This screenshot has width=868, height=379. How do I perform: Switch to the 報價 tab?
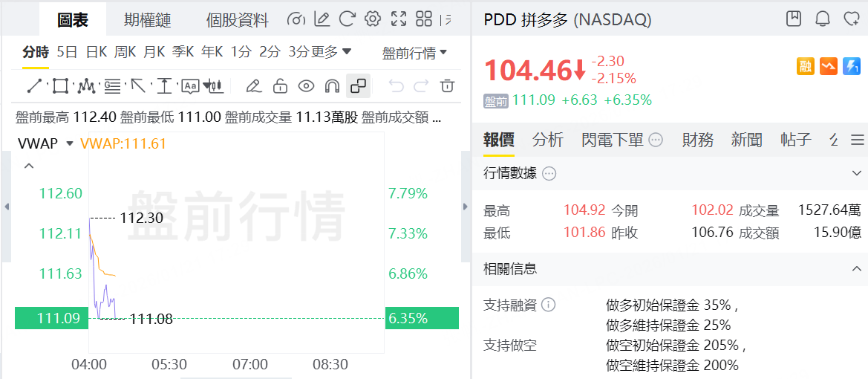click(x=499, y=140)
